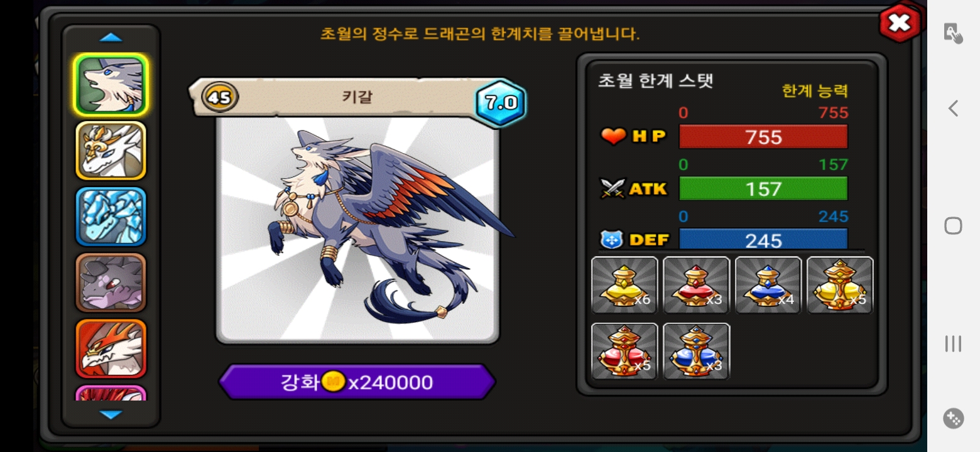Close the transcendence window with red X
Image resolution: width=980 pixels, height=452 pixels.
900,24
